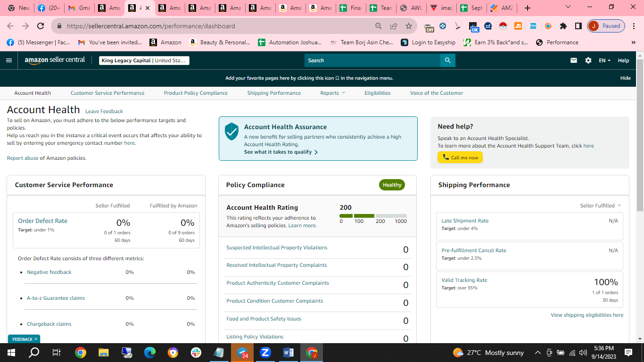This screenshot has height=362, width=644.
Task: Go back using the browser back arrow
Action: [10, 26]
